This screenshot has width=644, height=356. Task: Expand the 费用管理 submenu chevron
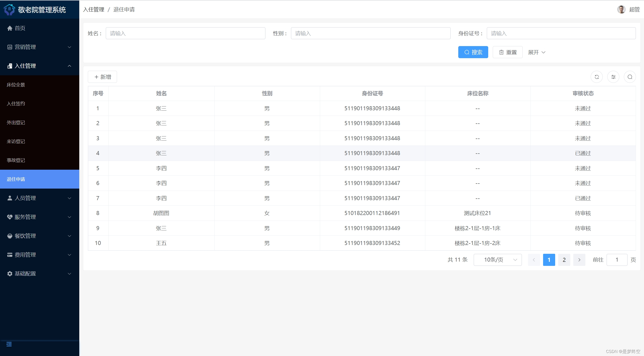[70, 255]
